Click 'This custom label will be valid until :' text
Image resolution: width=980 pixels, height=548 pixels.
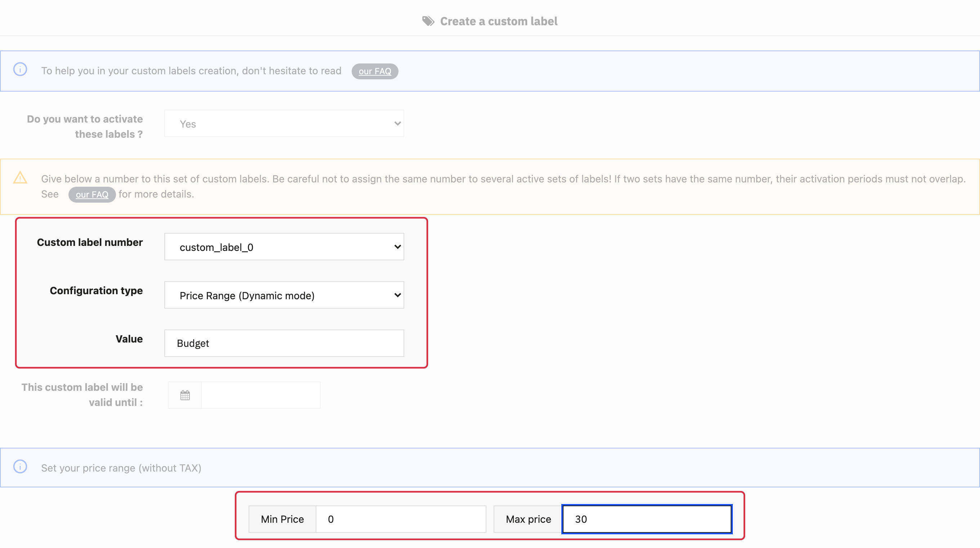pos(82,395)
